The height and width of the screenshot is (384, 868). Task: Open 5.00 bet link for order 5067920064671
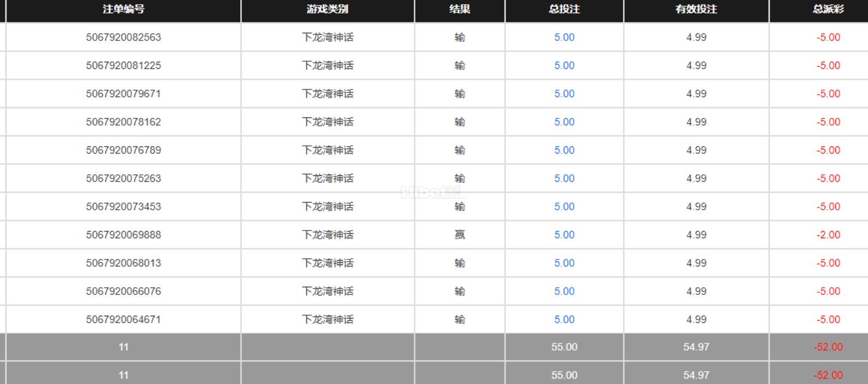pos(564,320)
